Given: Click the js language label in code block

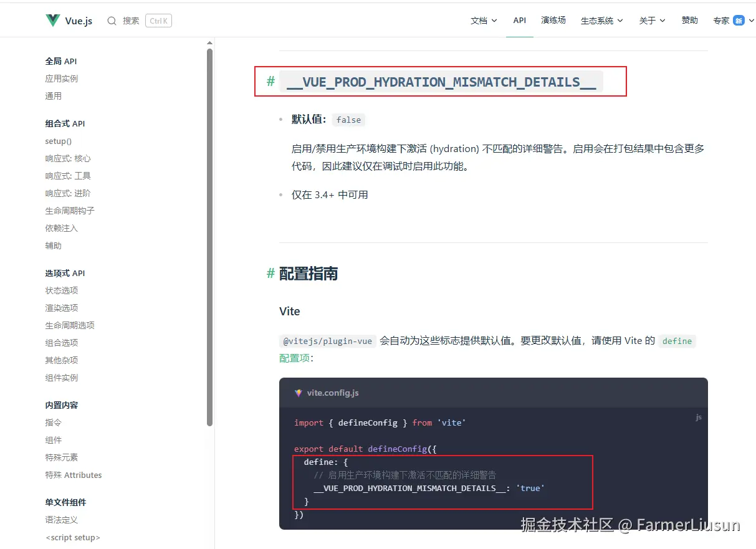Looking at the screenshot, I should (x=699, y=418).
